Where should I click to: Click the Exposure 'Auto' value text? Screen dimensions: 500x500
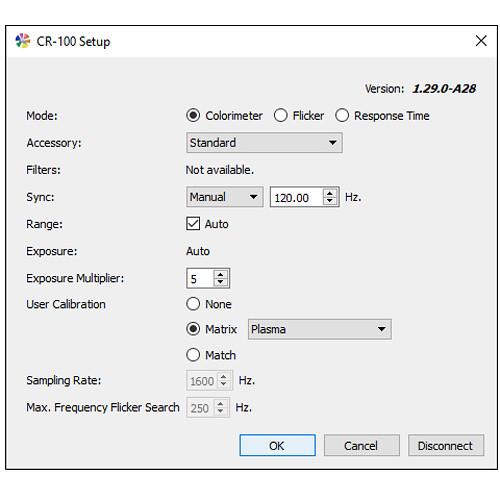[x=198, y=251]
